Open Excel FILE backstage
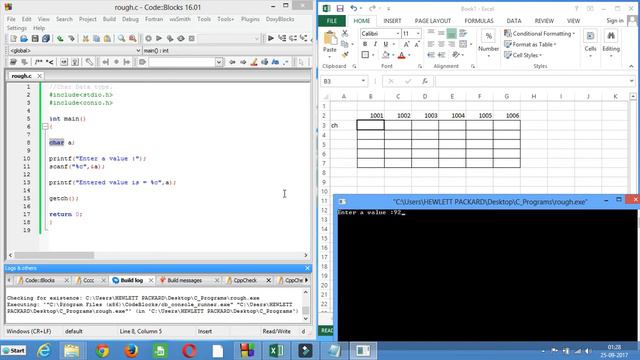This screenshot has height=360, width=640. coord(332,21)
